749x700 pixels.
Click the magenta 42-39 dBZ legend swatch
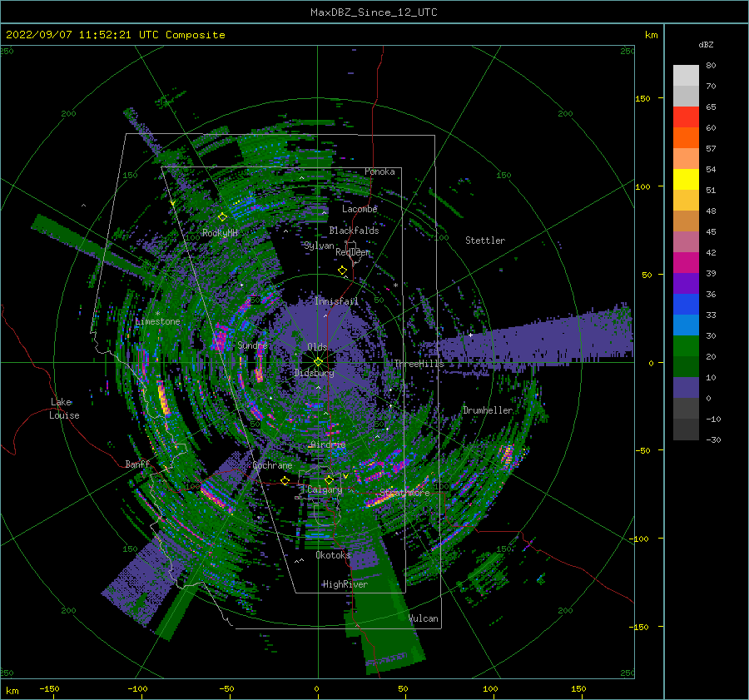[686, 262]
